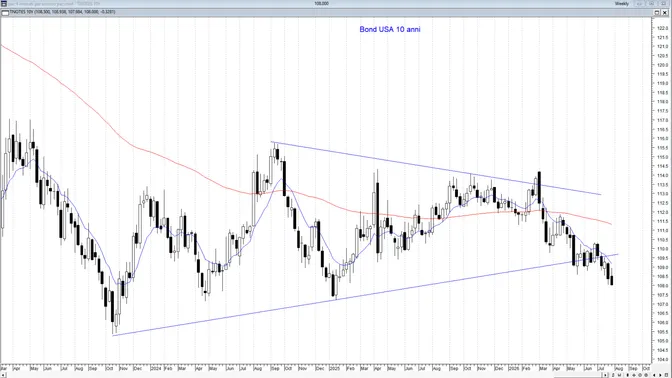Click the 116.0 price axis label

pyautogui.click(x=662, y=139)
